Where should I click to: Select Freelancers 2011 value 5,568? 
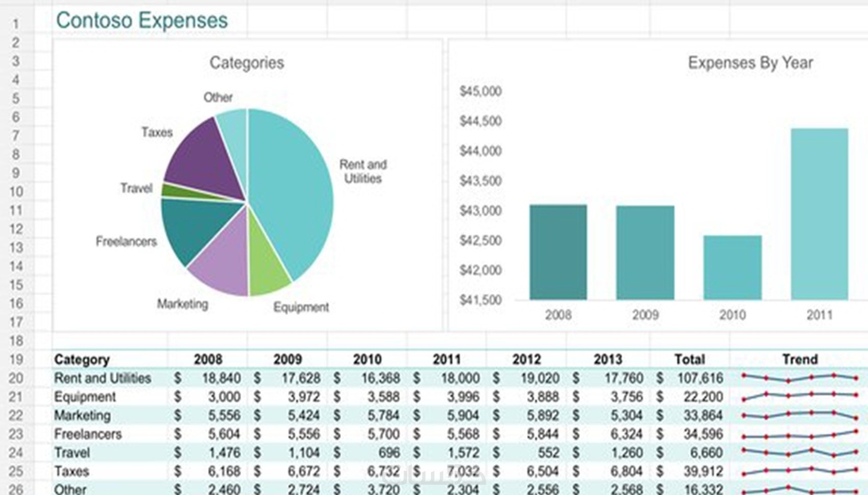447,434
